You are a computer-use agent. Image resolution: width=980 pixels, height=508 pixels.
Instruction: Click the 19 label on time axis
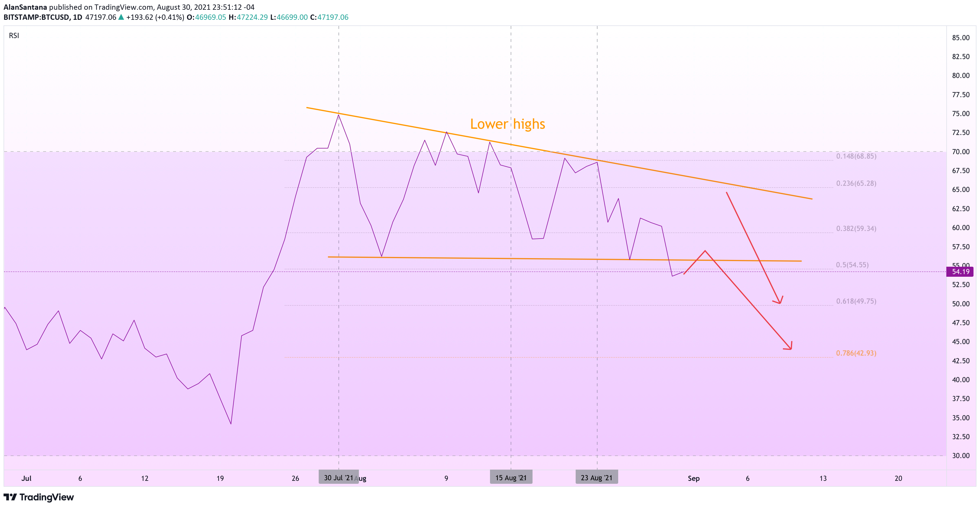(220, 478)
